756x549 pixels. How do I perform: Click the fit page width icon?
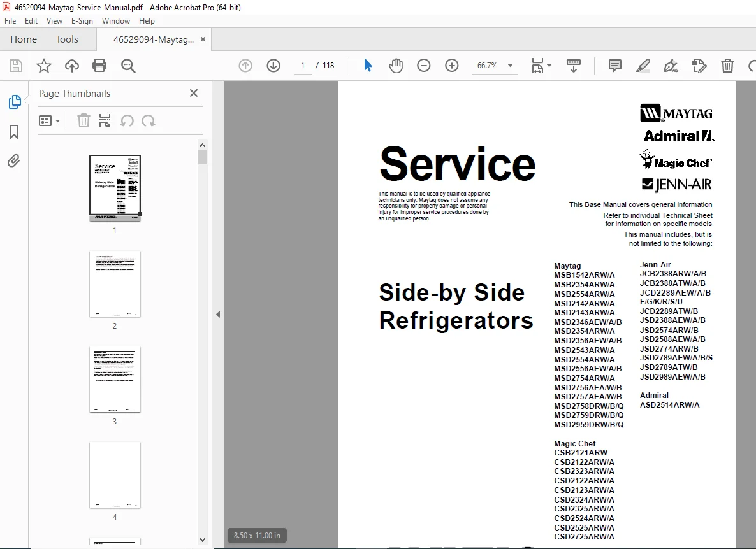pos(537,66)
